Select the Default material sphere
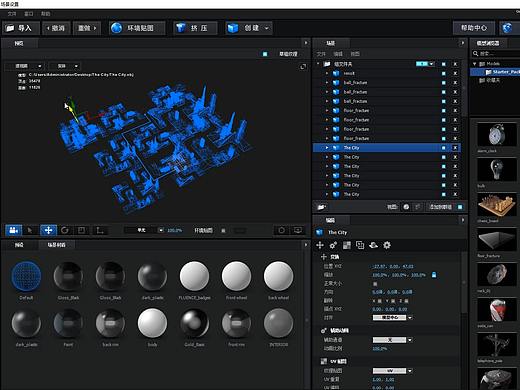Screen dimensions: 520x390 click(26, 276)
